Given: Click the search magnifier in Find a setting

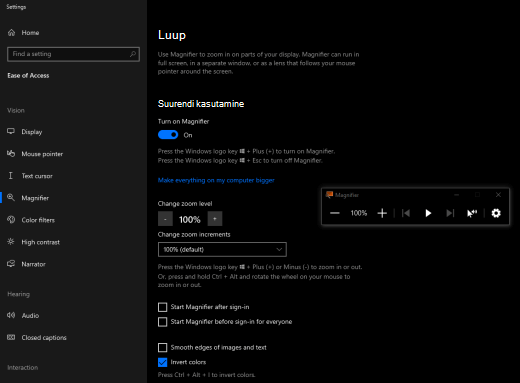Looking at the screenshot, I should point(133,54).
